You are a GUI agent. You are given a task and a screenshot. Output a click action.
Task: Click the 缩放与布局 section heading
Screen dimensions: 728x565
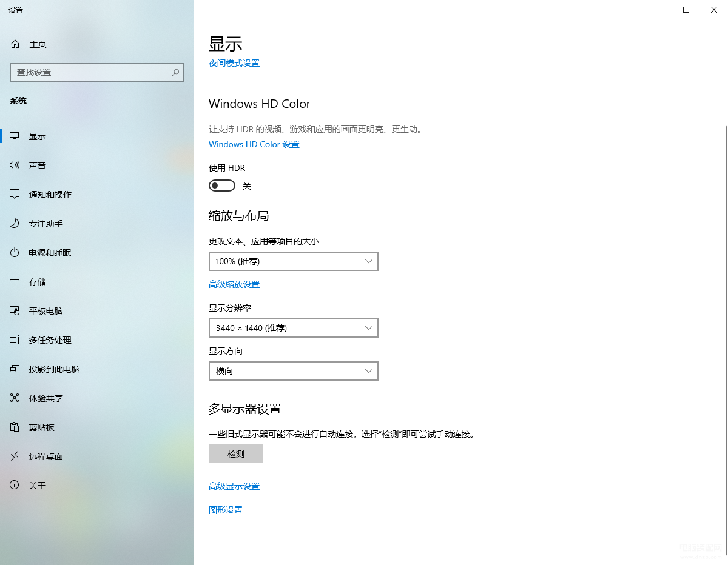coord(239,215)
